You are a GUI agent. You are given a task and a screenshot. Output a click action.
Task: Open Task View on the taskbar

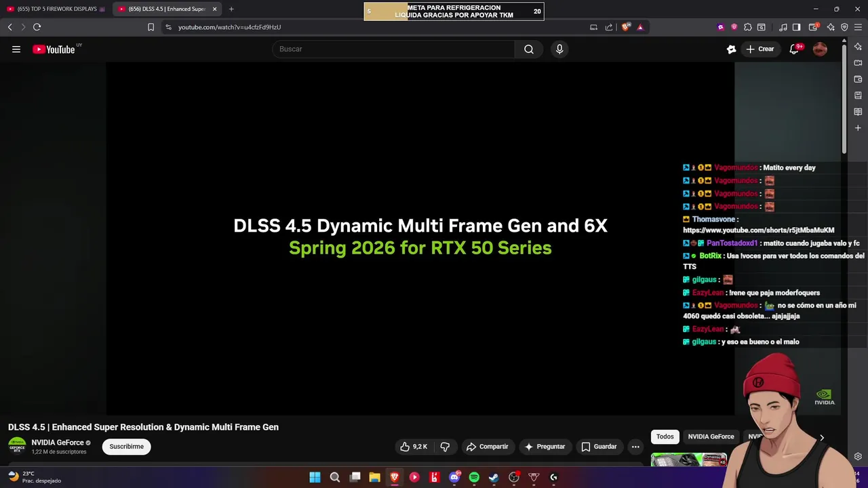tap(355, 477)
